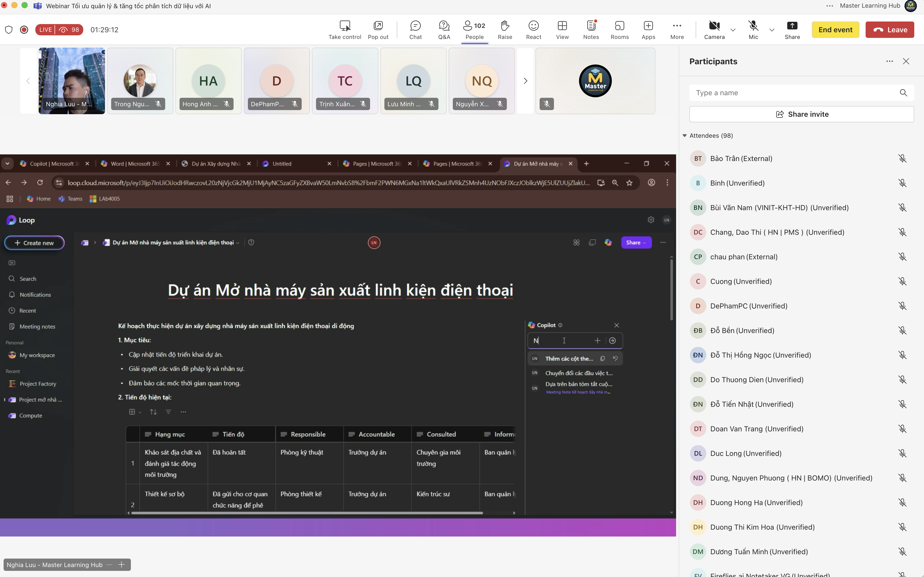Open table view options dropdown
Screen dimensions: 924x577
tap(135, 412)
